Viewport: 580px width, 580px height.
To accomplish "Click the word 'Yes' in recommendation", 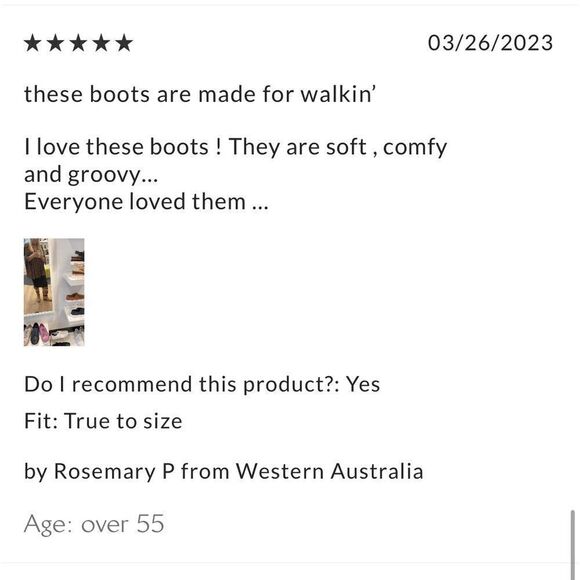I will tap(363, 384).
